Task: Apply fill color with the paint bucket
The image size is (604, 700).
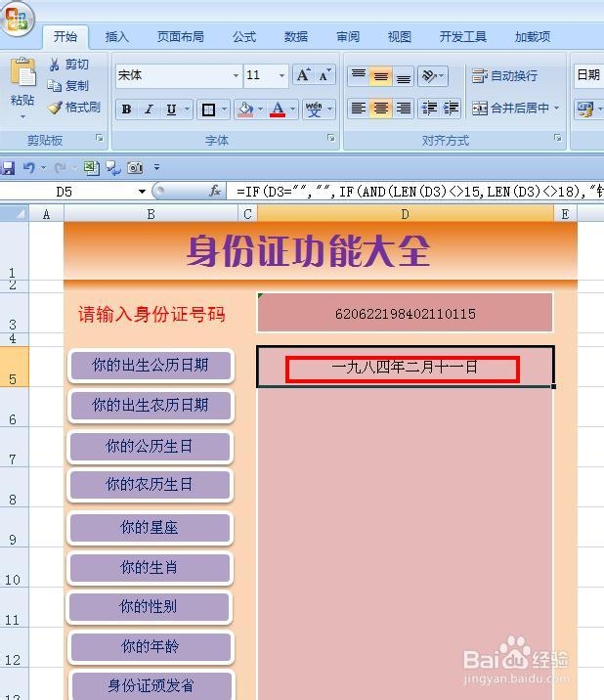Action: (245, 109)
